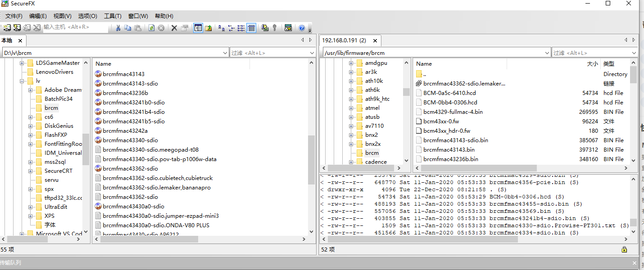Click the lock icon in status bar
Viewport: 644px width, 270px height.
[x=624, y=249]
